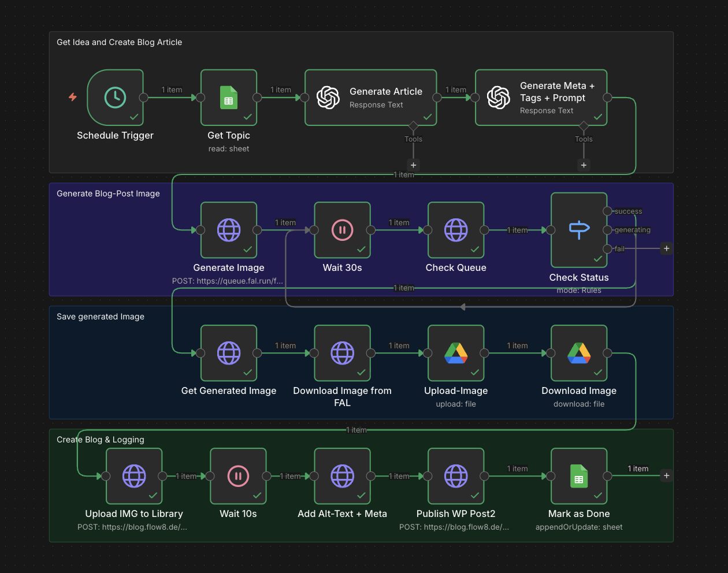728x573 pixels.
Task: Select the Check Queue globe node
Action: pyautogui.click(x=456, y=230)
